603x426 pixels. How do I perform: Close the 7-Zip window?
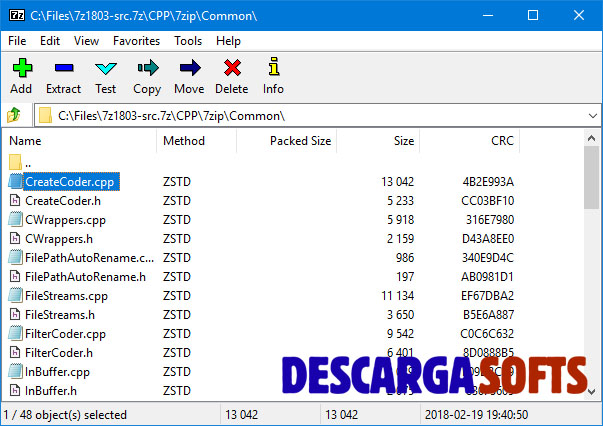click(x=579, y=15)
